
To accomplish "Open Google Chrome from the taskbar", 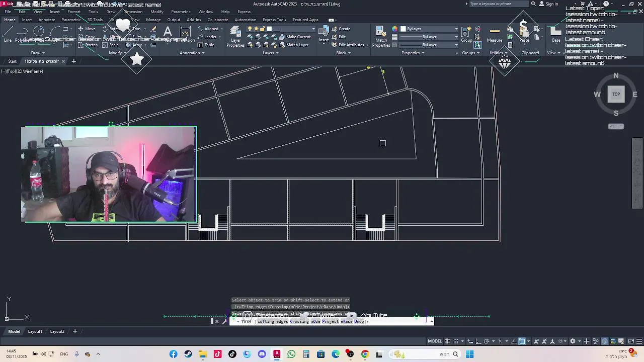I will pyautogui.click(x=365, y=354).
